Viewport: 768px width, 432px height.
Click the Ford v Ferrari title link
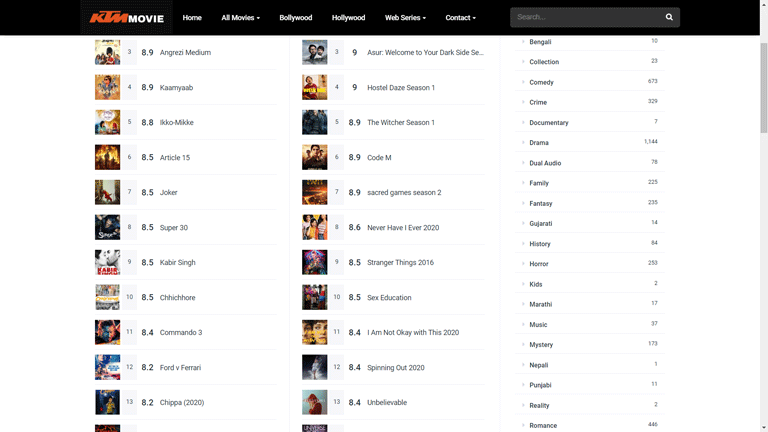pyautogui.click(x=180, y=367)
